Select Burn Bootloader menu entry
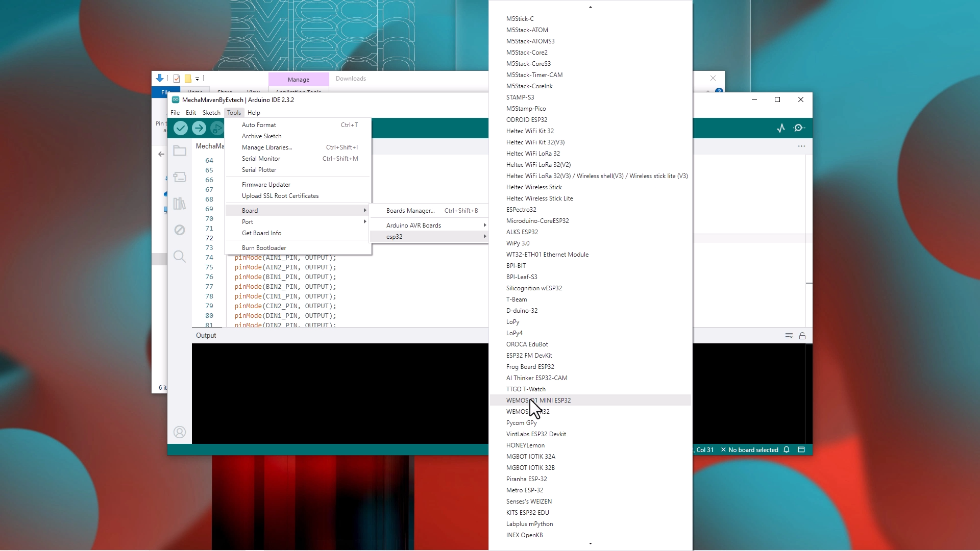The image size is (980, 551). click(x=298, y=247)
